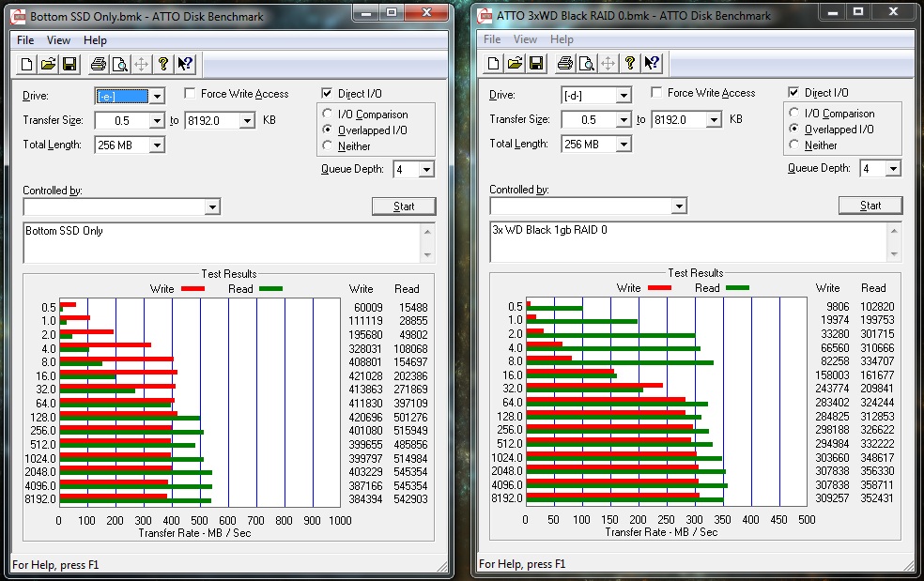This screenshot has width=924, height=581.
Task: Click Open folder icon in Bottom SSD window
Action: pos(48,64)
